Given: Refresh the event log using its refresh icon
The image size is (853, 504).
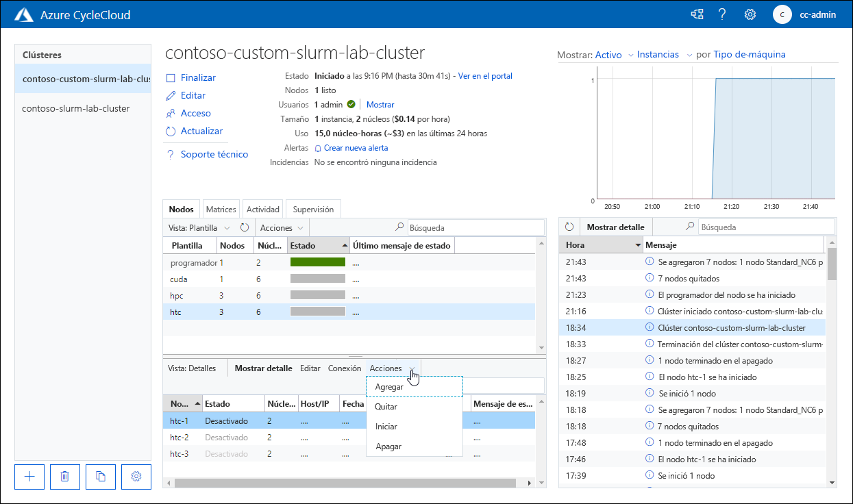Looking at the screenshot, I should click(x=569, y=227).
